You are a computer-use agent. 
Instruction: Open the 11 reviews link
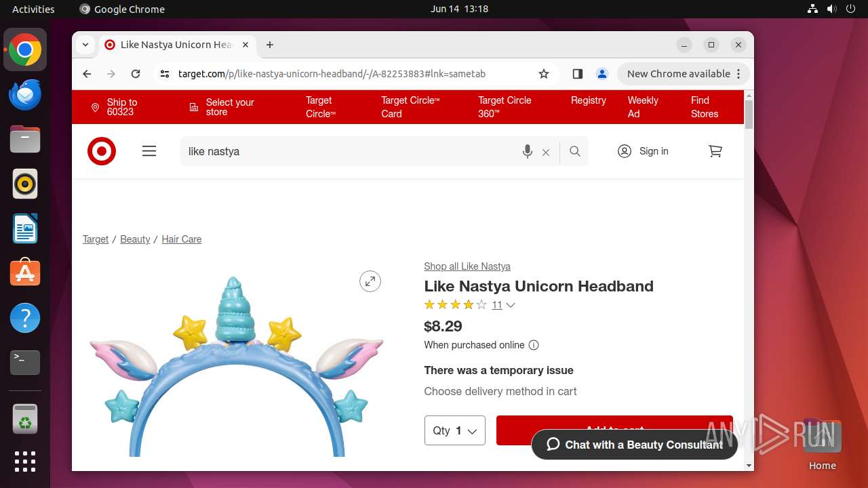click(x=497, y=305)
